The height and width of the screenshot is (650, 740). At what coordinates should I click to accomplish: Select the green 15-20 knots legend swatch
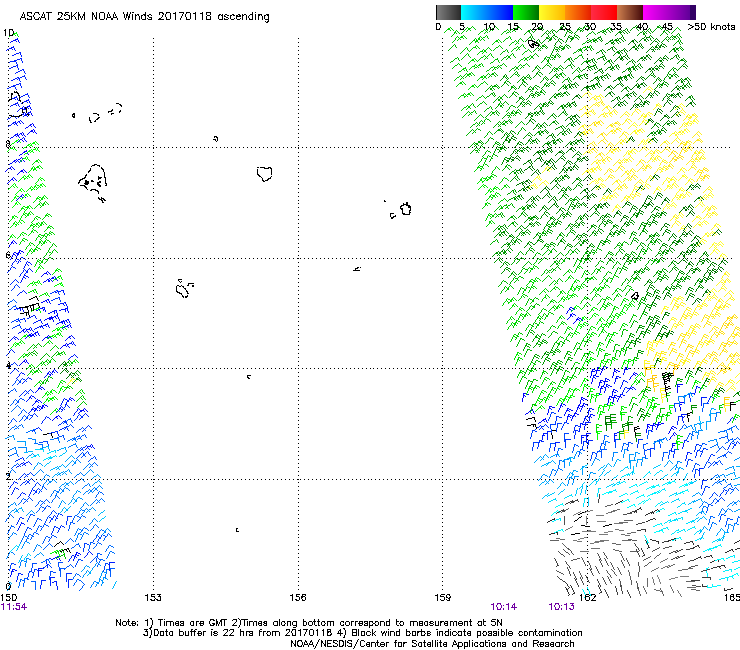(x=526, y=12)
